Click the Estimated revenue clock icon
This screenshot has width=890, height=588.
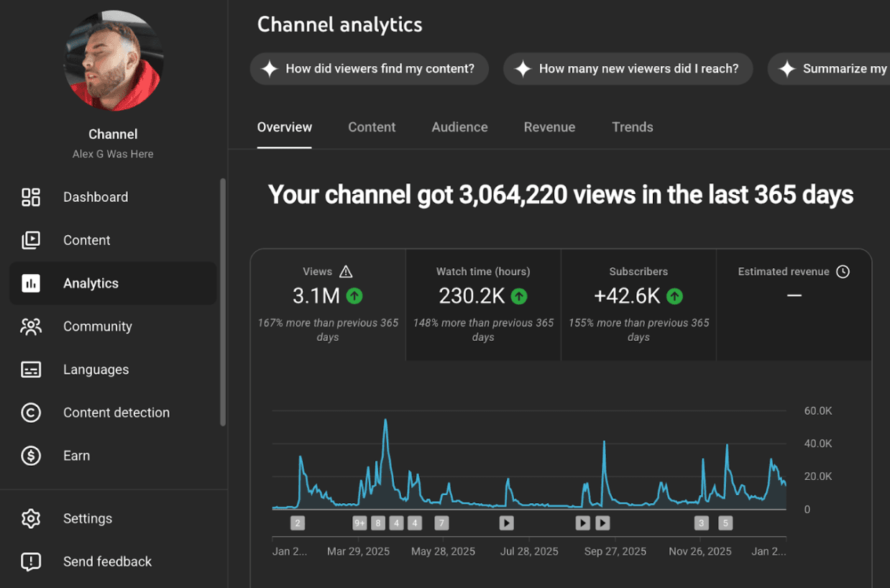click(843, 272)
